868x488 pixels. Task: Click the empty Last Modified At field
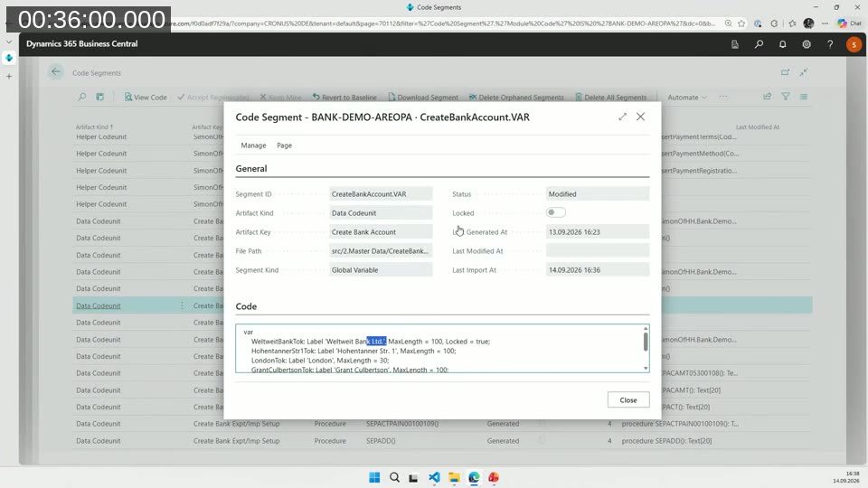pyautogui.click(x=598, y=251)
